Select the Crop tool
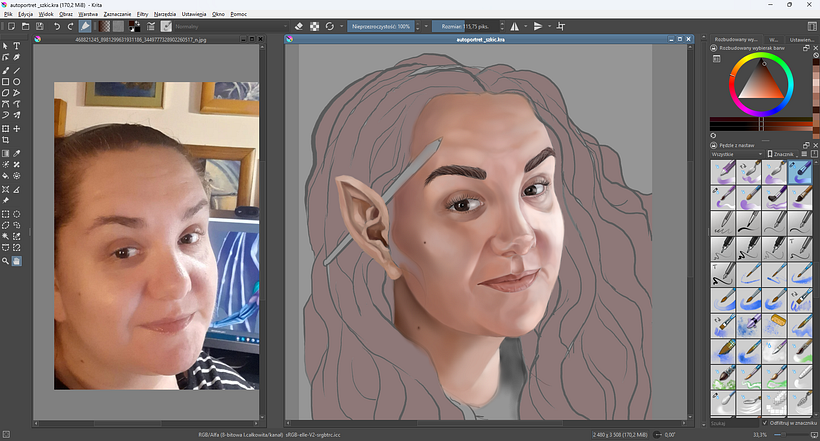 point(6,140)
